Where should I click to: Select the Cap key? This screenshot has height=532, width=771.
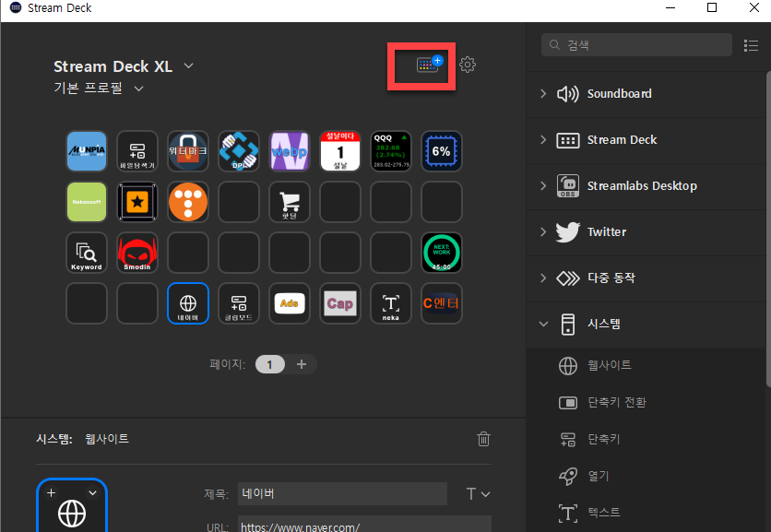pos(340,303)
